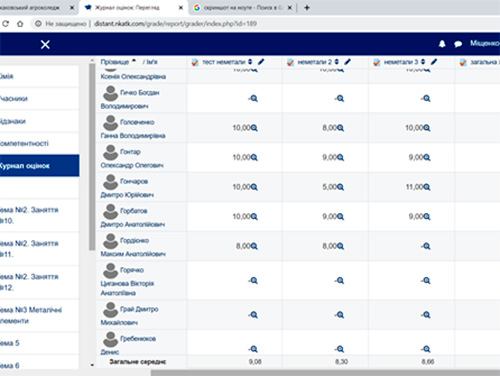
Task: Sort by the неметали 2 column arrows
Action: [x=337, y=62]
